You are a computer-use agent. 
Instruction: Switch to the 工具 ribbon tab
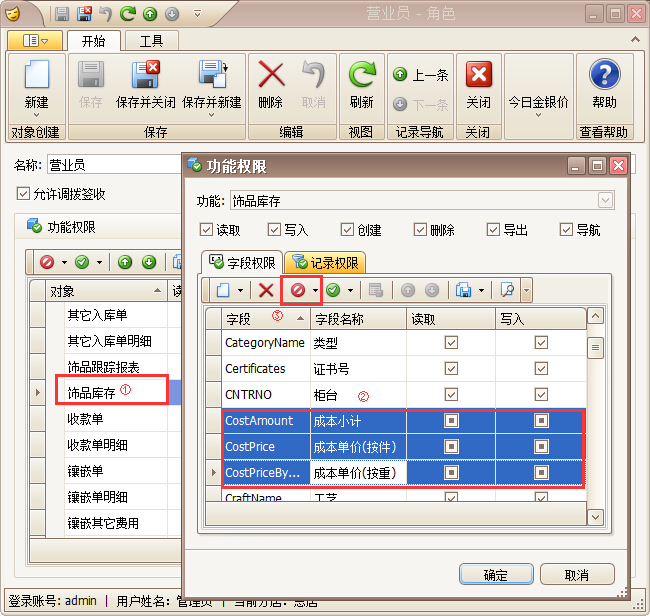[151, 41]
